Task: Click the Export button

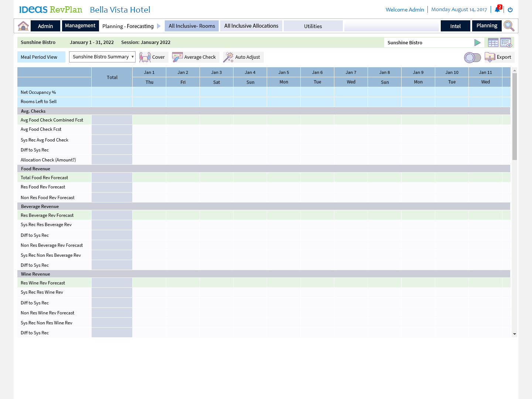Action: (499, 57)
